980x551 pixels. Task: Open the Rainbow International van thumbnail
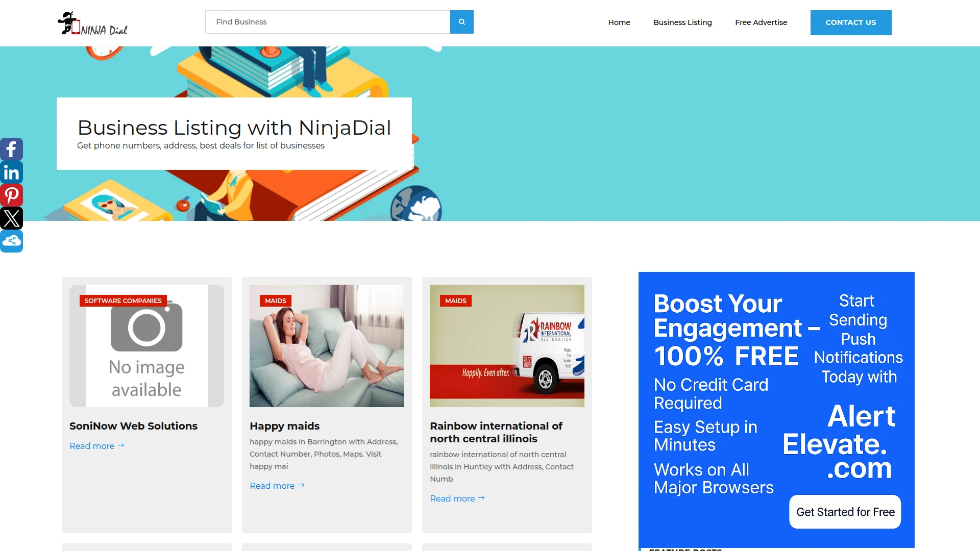click(507, 346)
